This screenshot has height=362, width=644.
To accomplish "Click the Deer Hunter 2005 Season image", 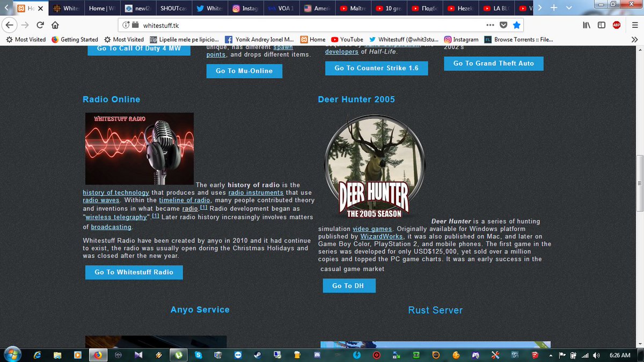I will (x=375, y=167).
